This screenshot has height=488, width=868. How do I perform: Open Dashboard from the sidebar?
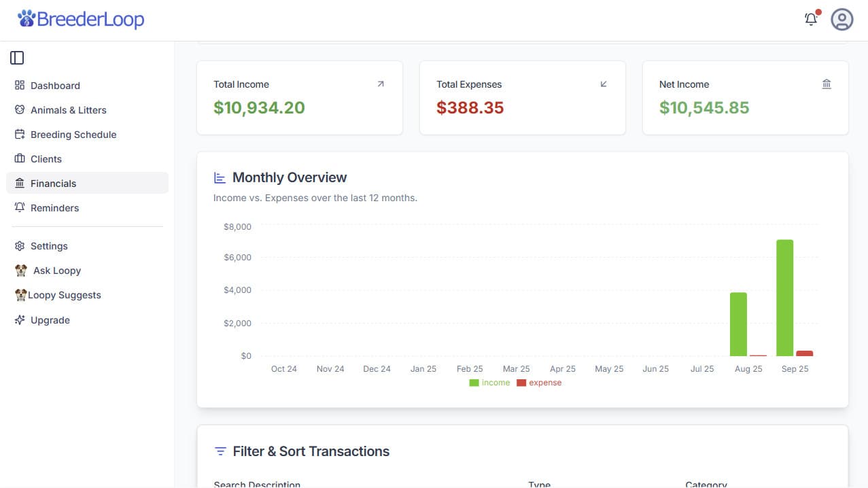coord(55,86)
